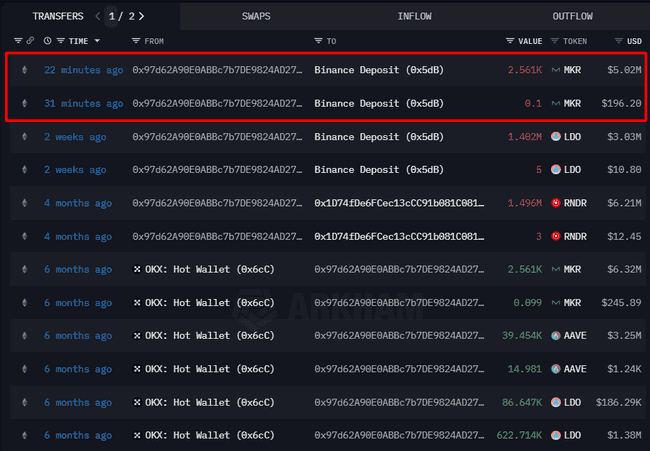Open the '22 minutes ago' transaction link
Screen dimensions: 650x451
pyautogui.click(x=83, y=71)
